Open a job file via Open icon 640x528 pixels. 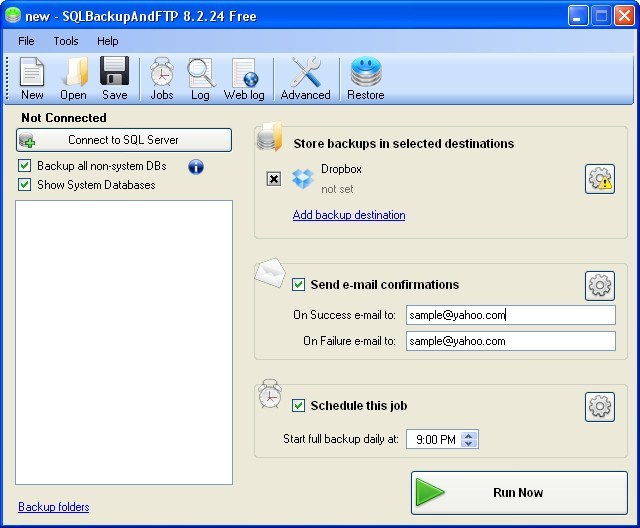(x=73, y=78)
